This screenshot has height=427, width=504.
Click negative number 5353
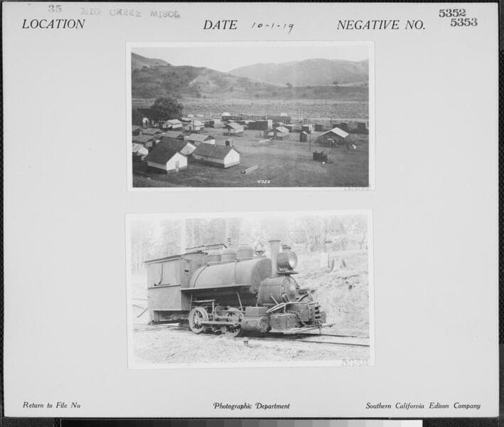(463, 23)
